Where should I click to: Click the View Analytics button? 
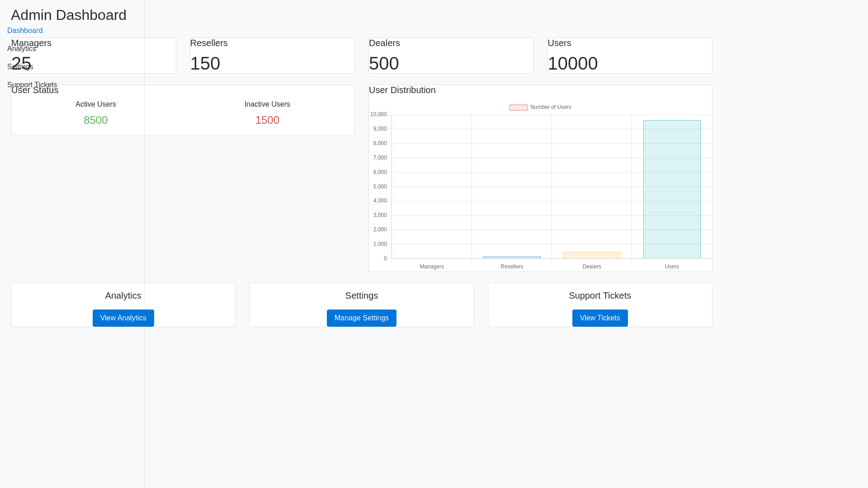(123, 318)
